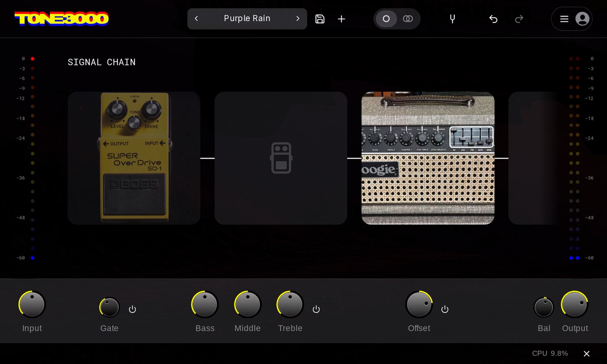Select the Mesa Boogie amp block

(428, 158)
